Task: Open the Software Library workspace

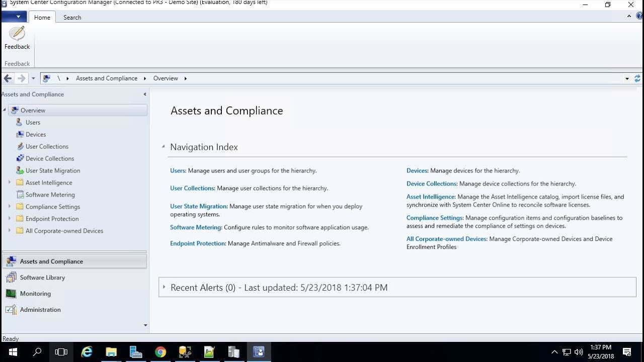Action: point(74,278)
